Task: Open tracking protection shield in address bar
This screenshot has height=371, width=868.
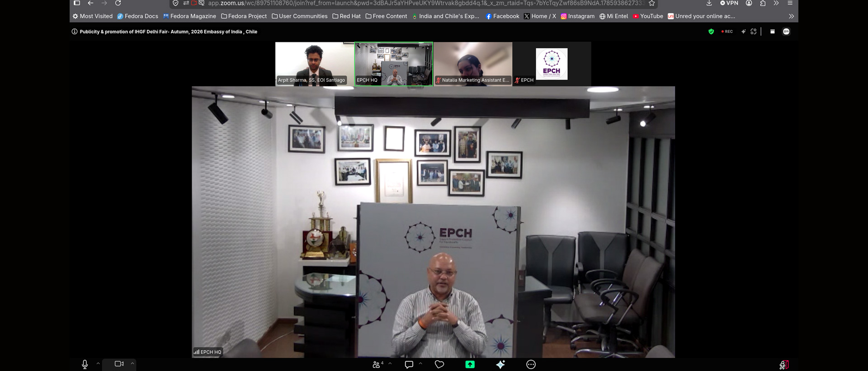Action: point(175,3)
